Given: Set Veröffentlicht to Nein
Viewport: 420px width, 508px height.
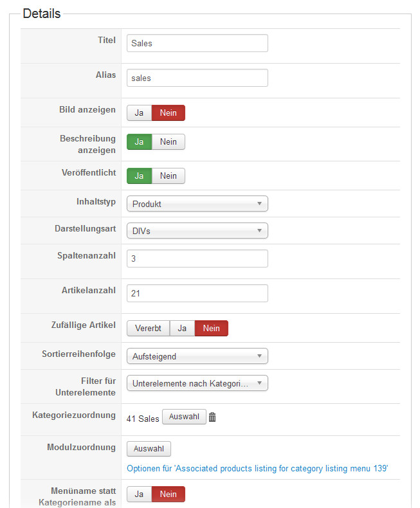Looking at the screenshot, I should tap(168, 176).
